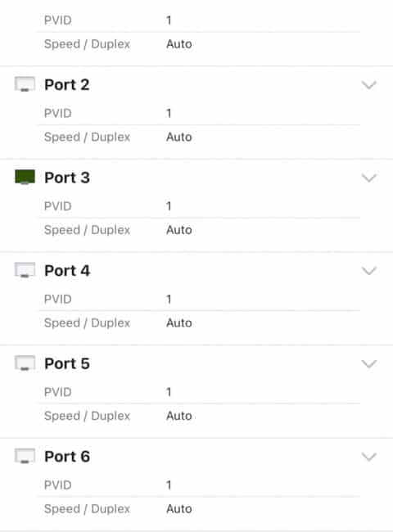Select the Port 3 heading

67,178
